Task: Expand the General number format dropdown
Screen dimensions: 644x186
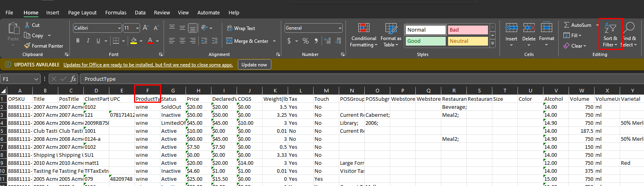Action: click(x=340, y=28)
